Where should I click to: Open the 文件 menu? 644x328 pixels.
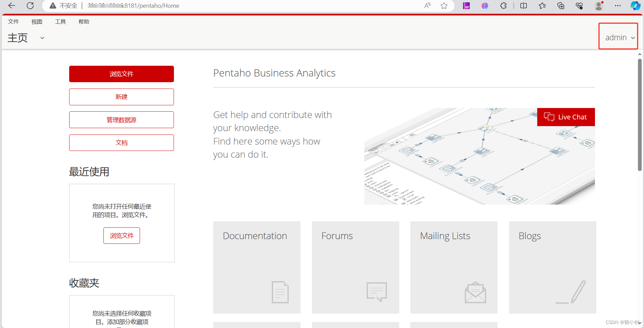13,21
